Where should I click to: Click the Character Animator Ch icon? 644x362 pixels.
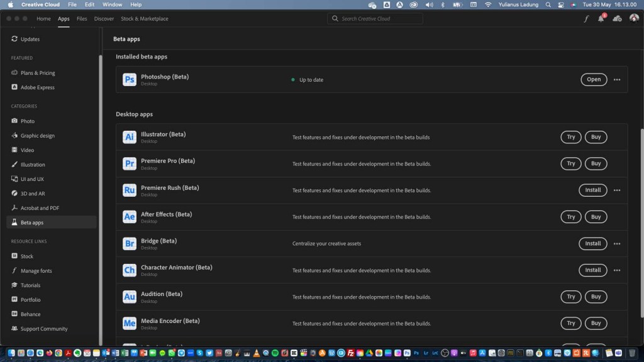click(130, 270)
